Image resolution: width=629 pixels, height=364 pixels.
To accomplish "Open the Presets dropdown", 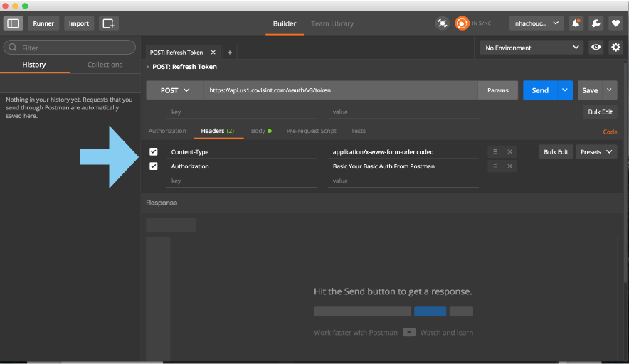I will [x=596, y=152].
